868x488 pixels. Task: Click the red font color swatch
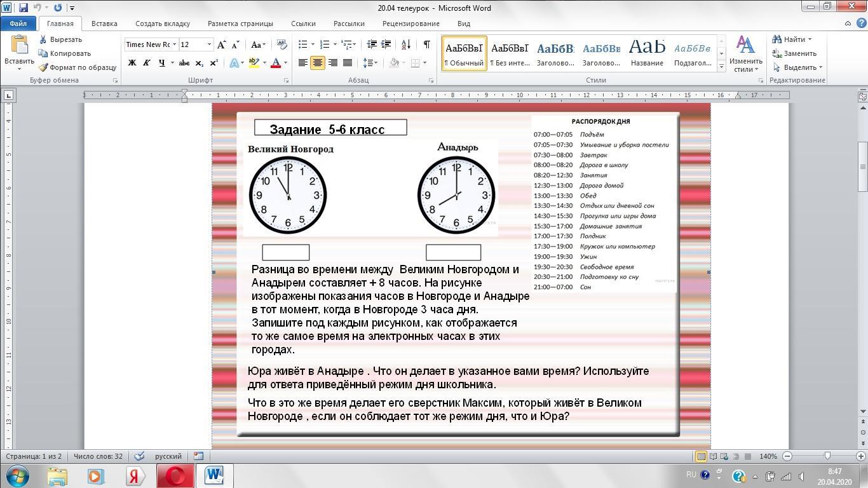coord(276,63)
